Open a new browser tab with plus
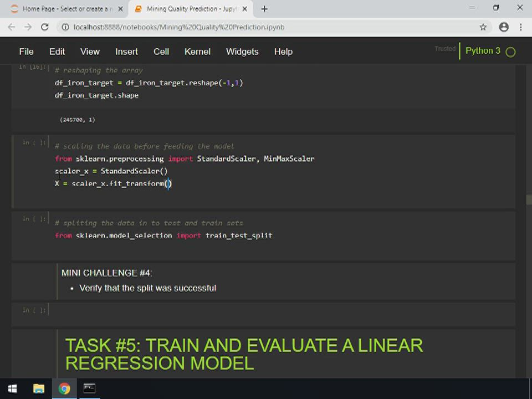The height and width of the screenshot is (399, 532). click(x=264, y=9)
